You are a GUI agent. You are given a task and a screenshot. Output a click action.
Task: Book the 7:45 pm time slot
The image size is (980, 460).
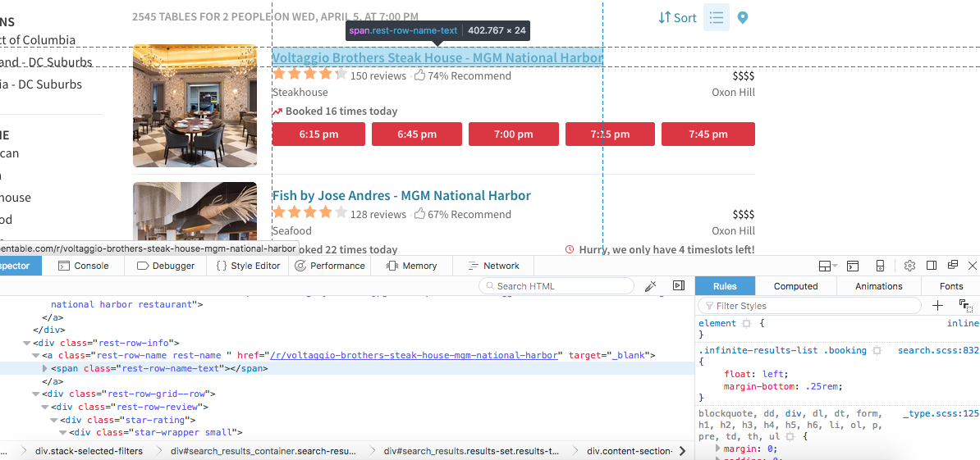click(708, 134)
